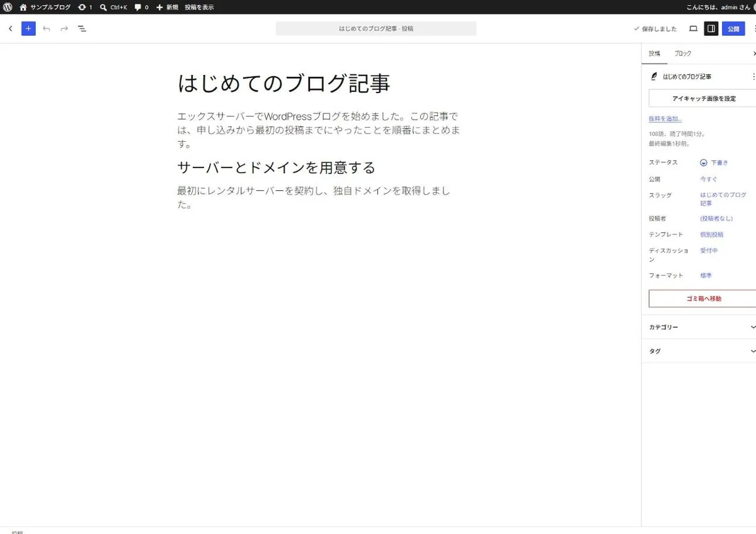
Task: Open the WordPress logo menu
Action: pos(8,7)
